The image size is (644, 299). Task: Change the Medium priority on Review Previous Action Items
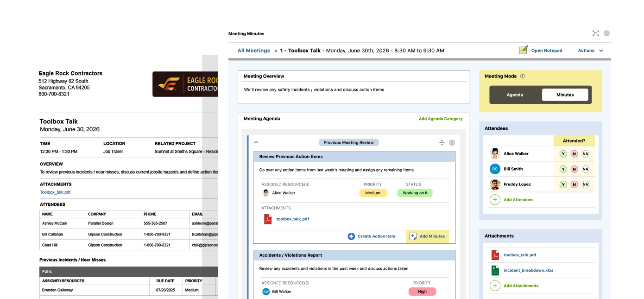[373, 193]
